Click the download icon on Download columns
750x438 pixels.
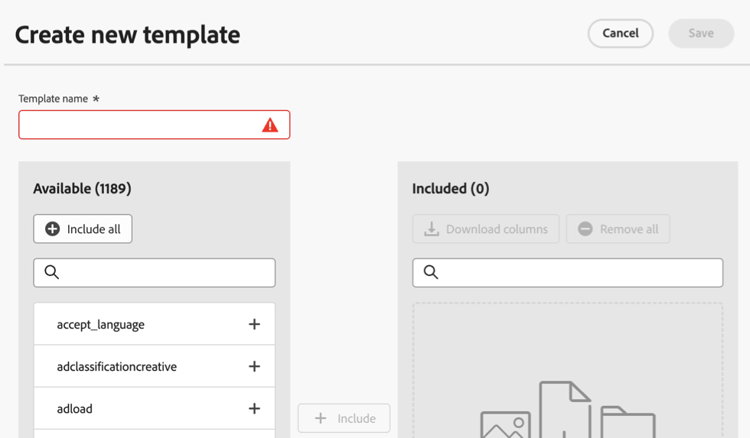pos(432,229)
